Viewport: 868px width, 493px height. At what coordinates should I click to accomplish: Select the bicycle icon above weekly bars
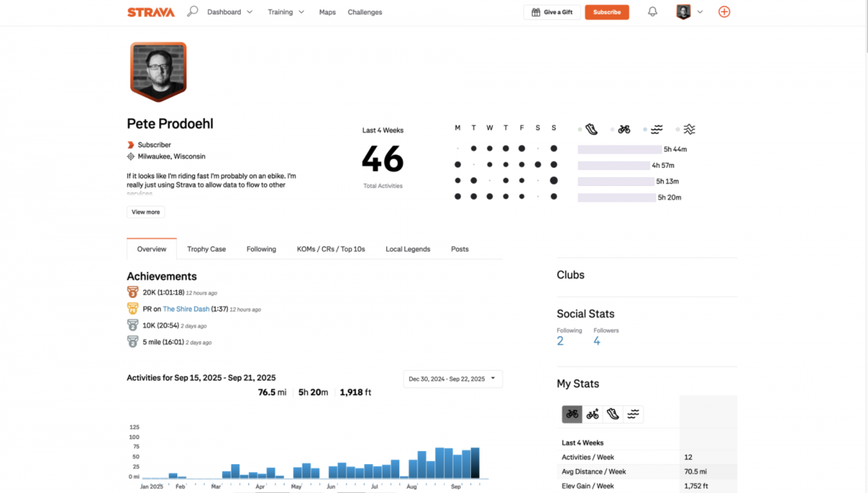tap(624, 129)
